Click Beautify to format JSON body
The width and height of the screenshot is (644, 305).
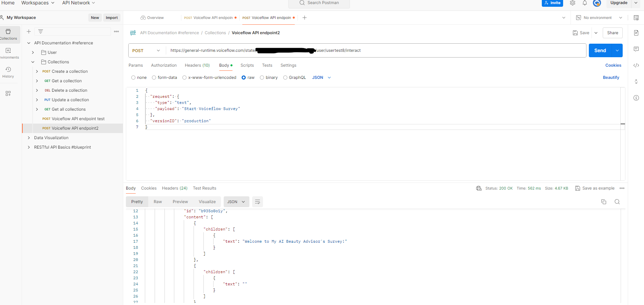click(611, 78)
